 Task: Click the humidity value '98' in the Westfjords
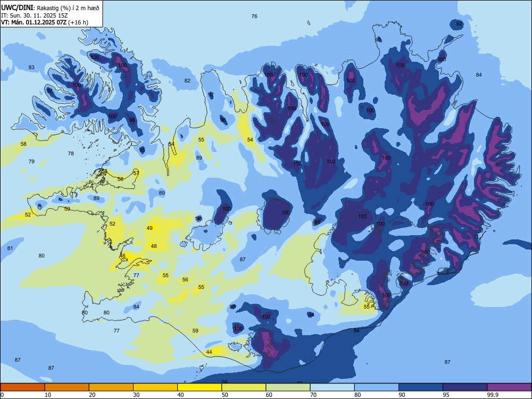pos(132,120)
